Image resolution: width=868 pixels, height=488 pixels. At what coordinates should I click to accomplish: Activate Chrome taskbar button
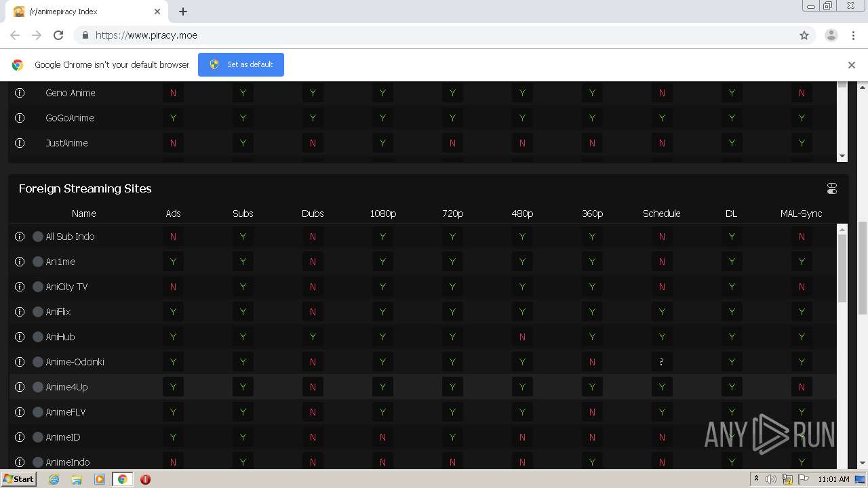122,479
